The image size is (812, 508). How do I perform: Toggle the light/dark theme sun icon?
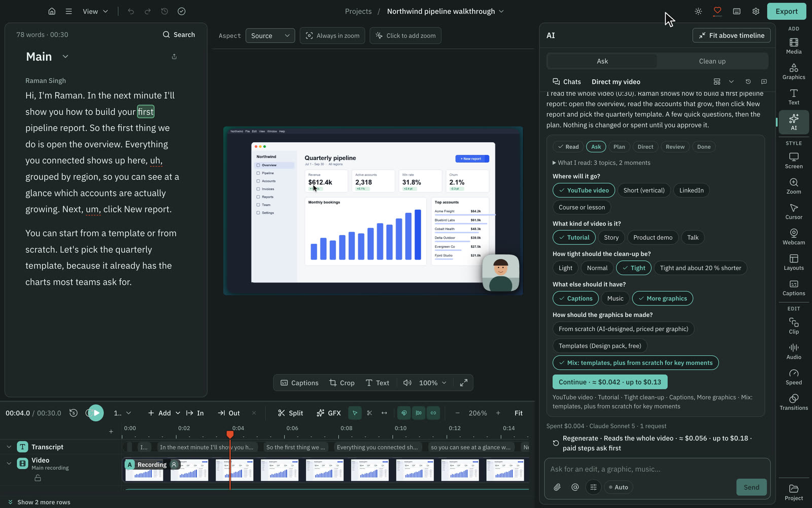coord(698,11)
